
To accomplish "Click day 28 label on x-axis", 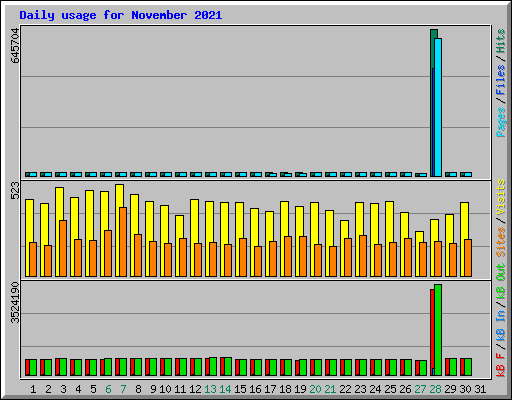I will coord(435,389).
